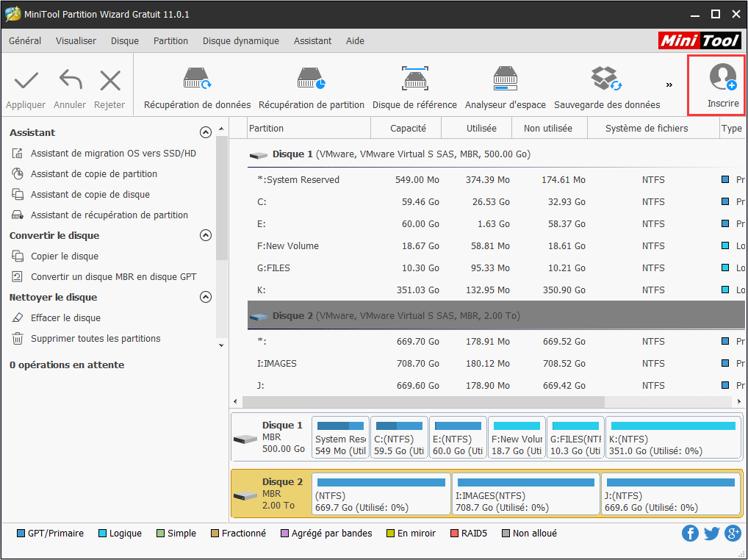The width and height of the screenshot is (748, 560).
Task: Show more toolbar items with chevron
Action: [669, 85]
